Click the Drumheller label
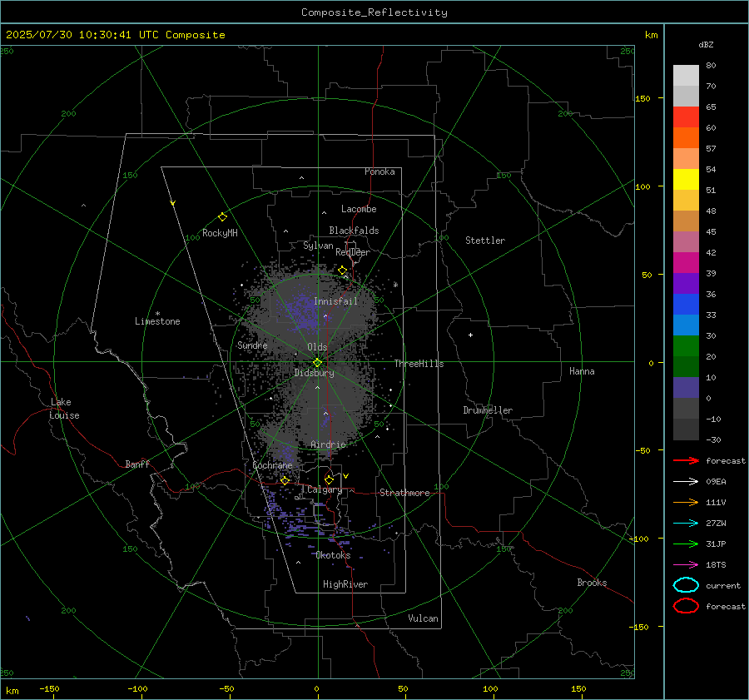749x700 pixels. click(x=488, y=410)
